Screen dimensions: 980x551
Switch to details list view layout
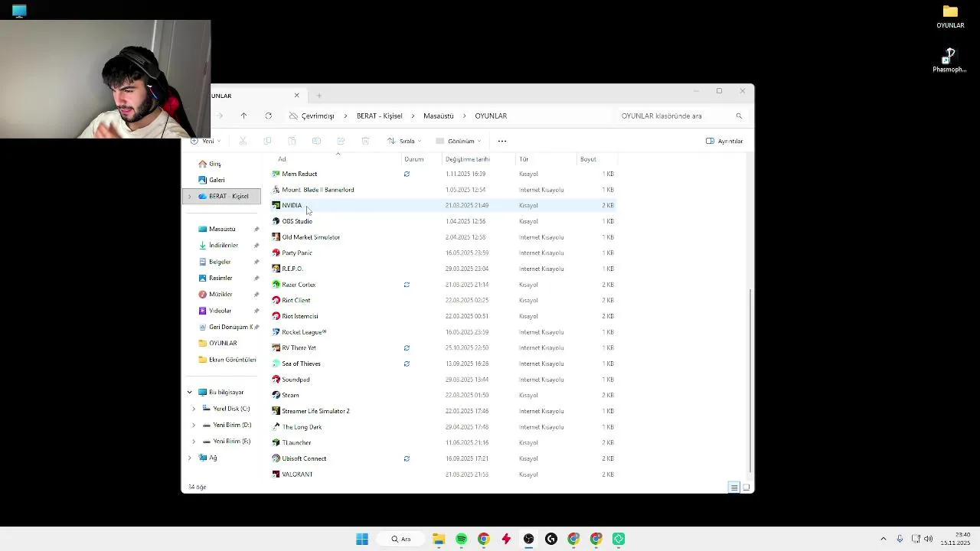(x=733, y=487)
